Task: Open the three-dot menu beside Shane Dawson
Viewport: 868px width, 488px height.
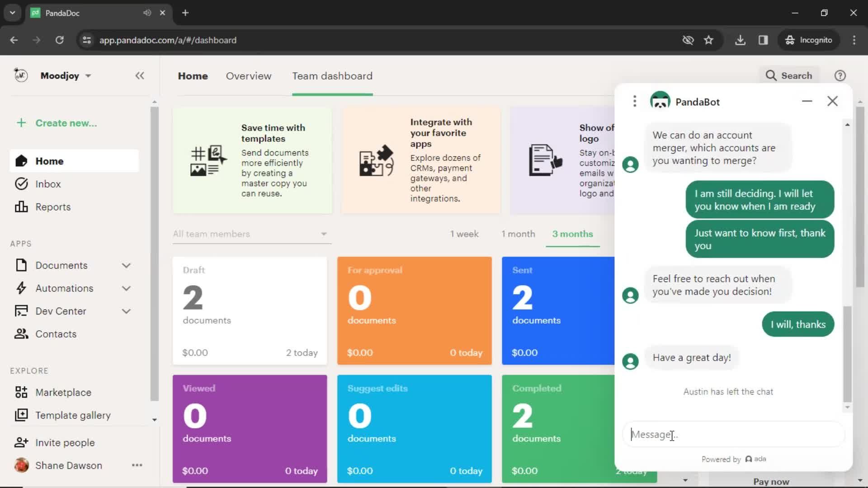Action: tap(137, 465)
